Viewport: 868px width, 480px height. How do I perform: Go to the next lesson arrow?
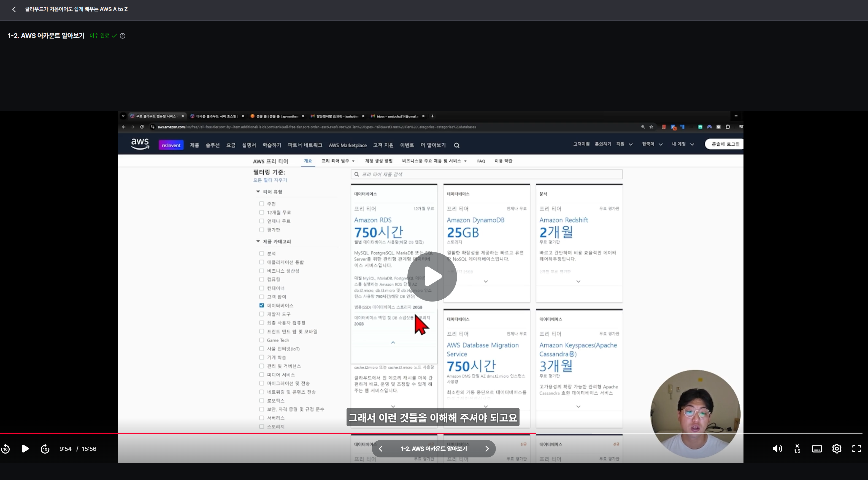487,449
